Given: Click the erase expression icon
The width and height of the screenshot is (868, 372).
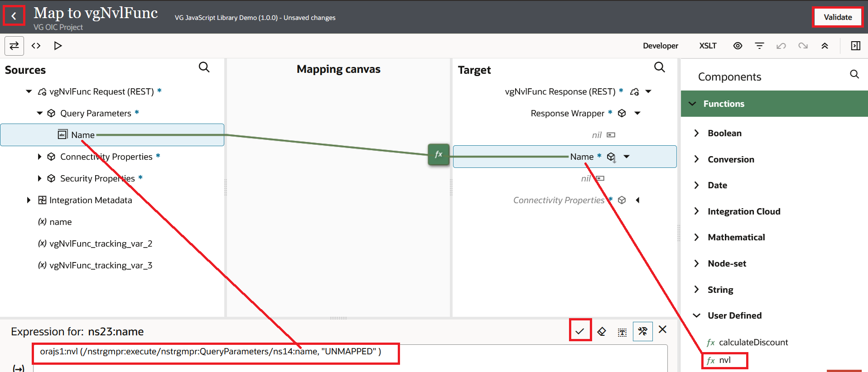Looking at the screenshot, I should tap(602, 332).
